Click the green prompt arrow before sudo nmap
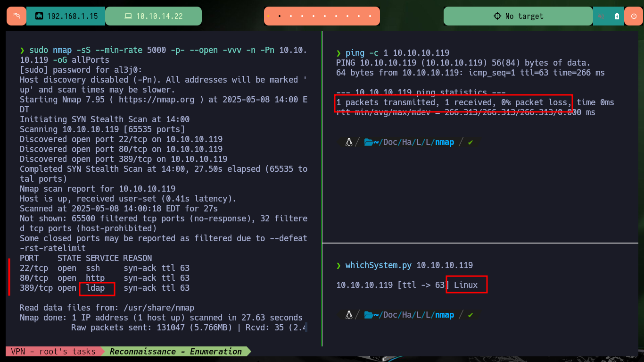This screenshot has width=644, height=362. 22,50
